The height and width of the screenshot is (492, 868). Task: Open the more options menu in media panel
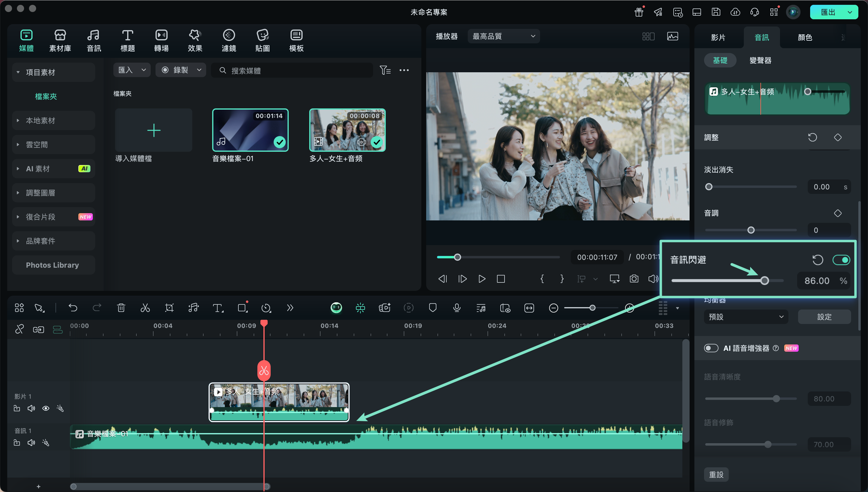point(404,70)
